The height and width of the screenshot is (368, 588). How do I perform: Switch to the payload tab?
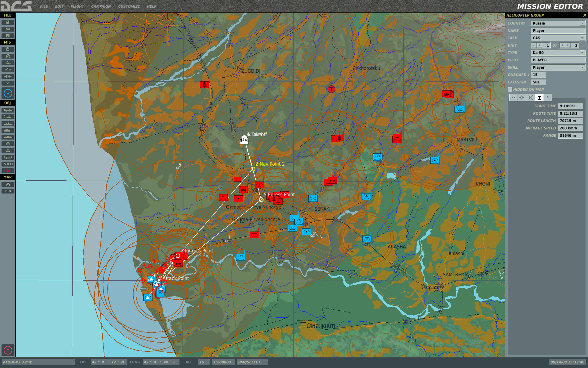[x=531, y=98]
